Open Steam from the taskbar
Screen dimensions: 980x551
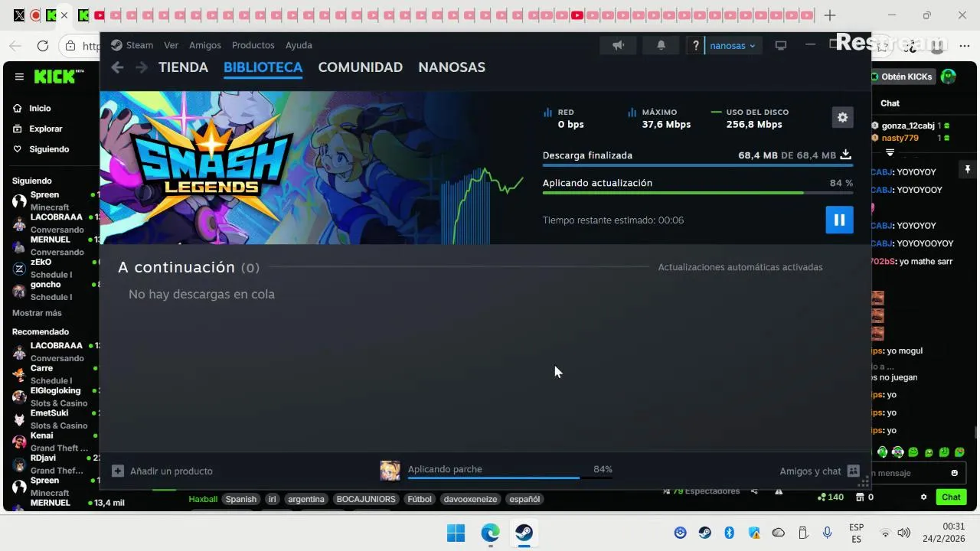[524, 533]
